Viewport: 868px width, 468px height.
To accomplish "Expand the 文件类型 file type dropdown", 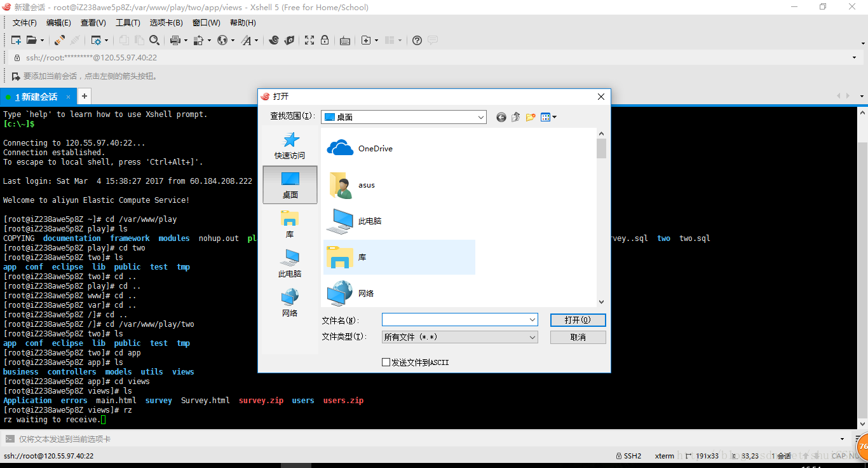I will pyautogui.click(x=532, y=338).
